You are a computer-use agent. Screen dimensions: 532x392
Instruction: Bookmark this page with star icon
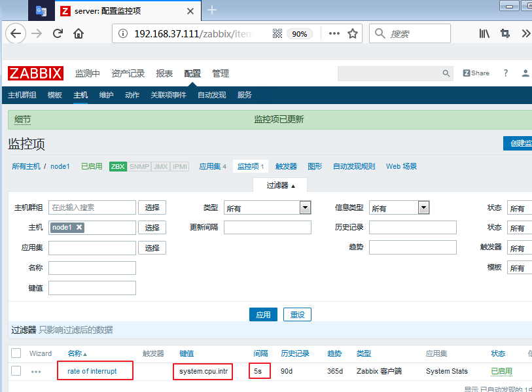pyautogui.click(x=353, y=33)
